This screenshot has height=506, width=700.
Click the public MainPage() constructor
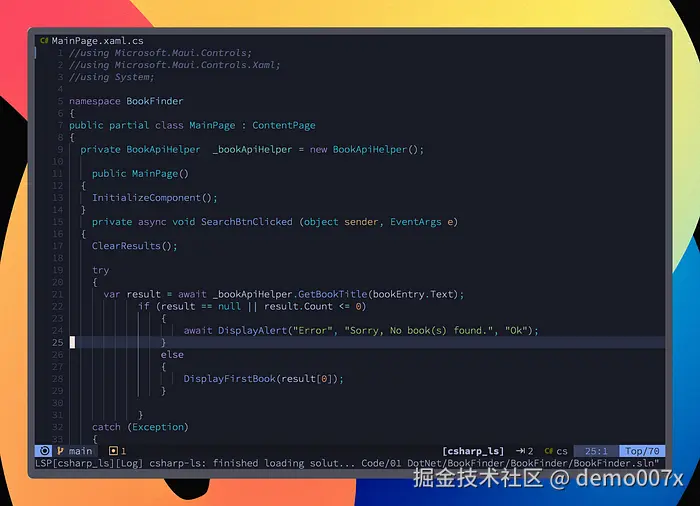[x=140, y=174]
